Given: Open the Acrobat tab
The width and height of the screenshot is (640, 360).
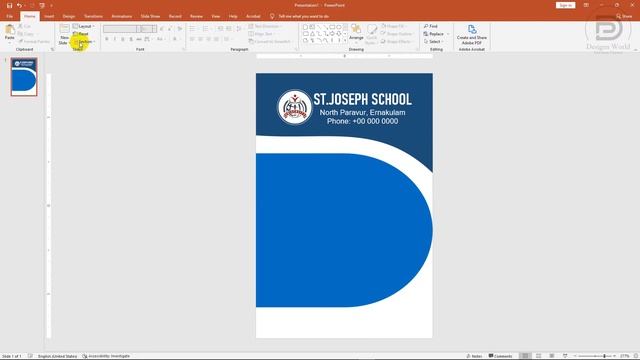Looking at the screenshot, I should pyautogui.click(x=253, y=16).
